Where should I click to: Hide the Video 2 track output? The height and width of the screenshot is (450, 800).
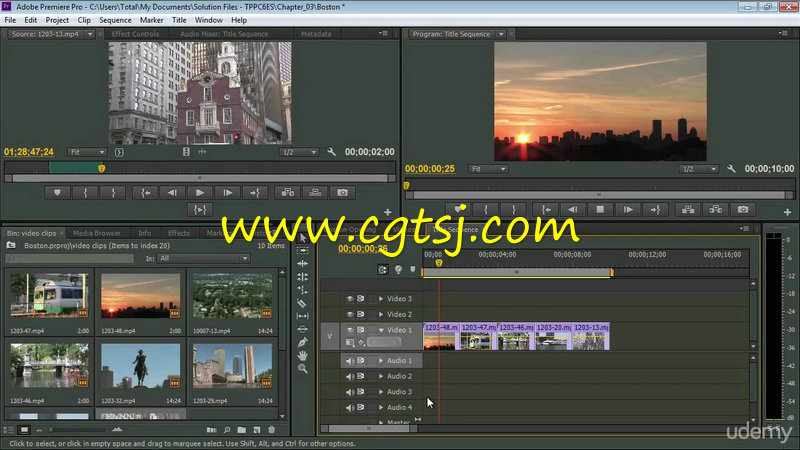(x=350, y=314)
